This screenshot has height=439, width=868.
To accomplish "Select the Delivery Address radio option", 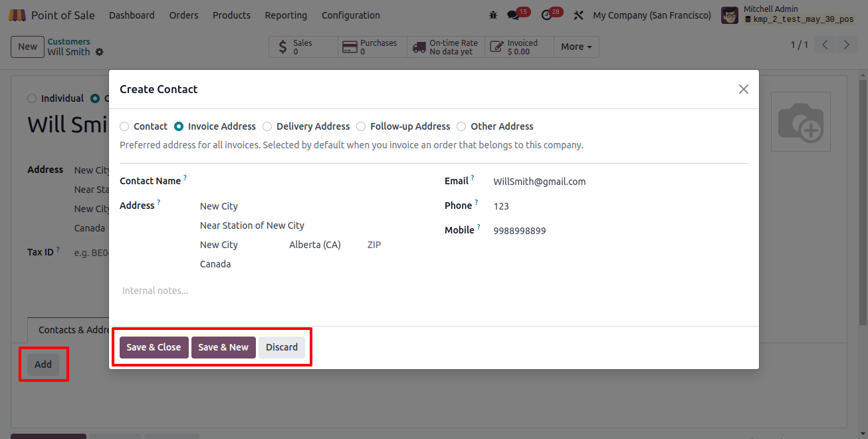I will (267, 126).
